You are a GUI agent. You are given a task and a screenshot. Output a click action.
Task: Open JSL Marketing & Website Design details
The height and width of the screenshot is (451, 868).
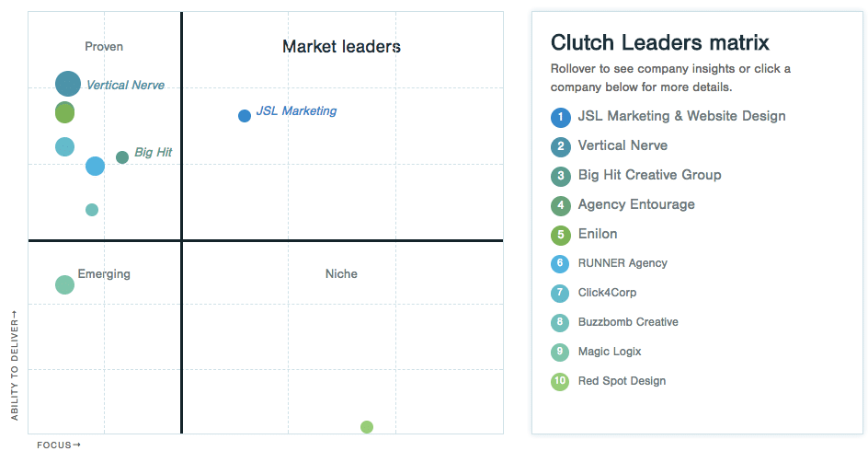coord(682,116)
